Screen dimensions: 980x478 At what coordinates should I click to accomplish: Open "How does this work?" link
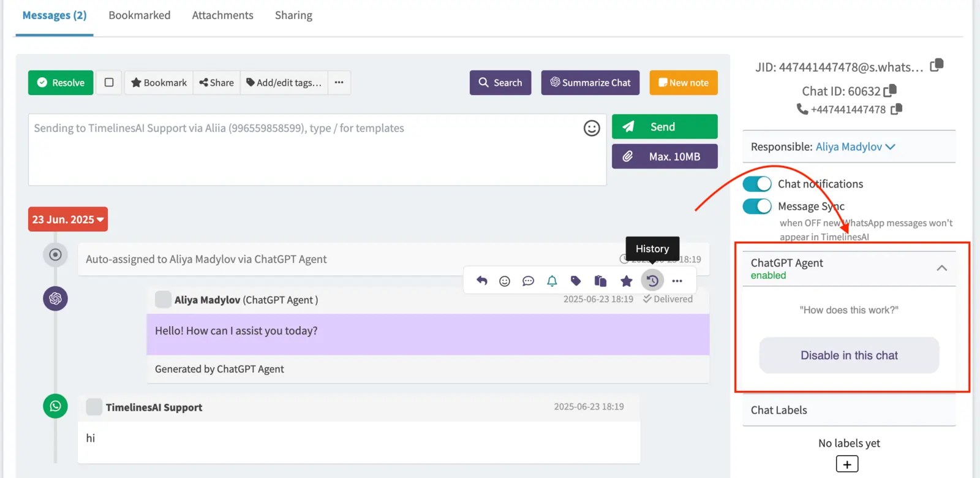coord(849,310)
